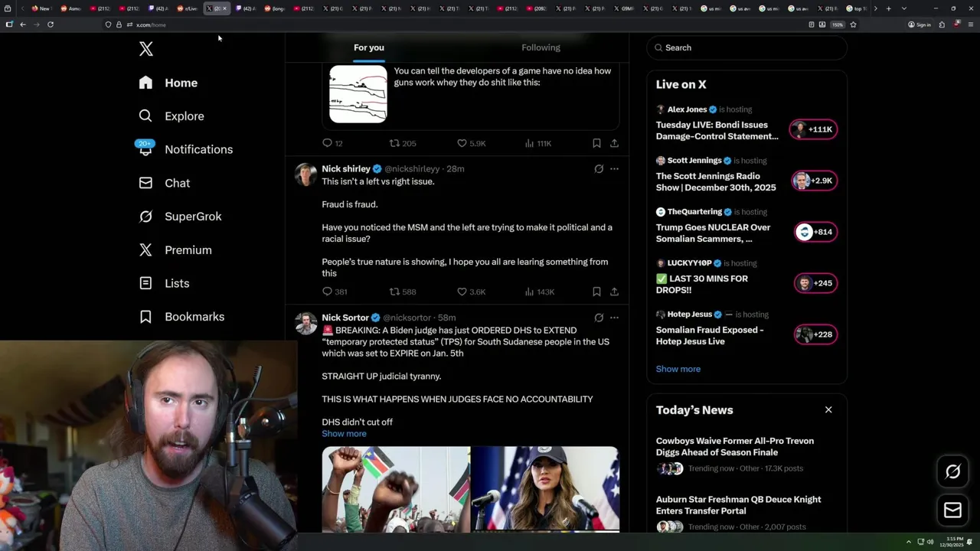
Task: Open Auburn QB Deuce Knight story
Action: coord(738,505)
